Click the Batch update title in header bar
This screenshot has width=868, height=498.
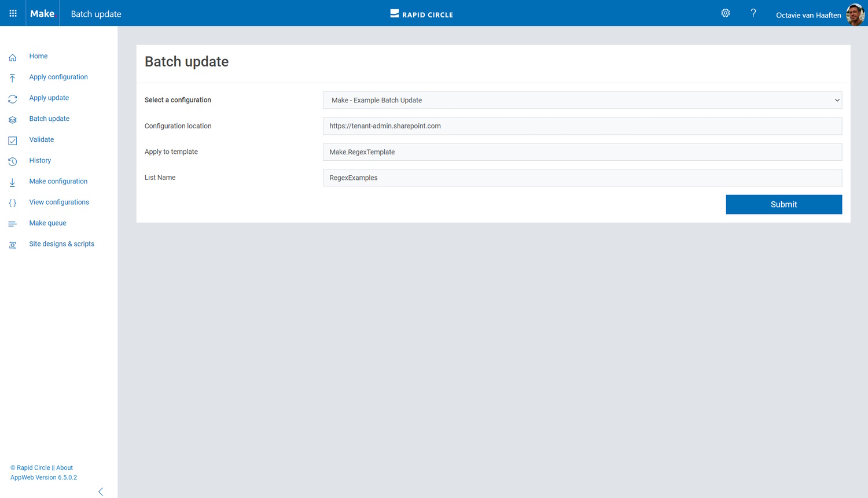pos(96,14)
